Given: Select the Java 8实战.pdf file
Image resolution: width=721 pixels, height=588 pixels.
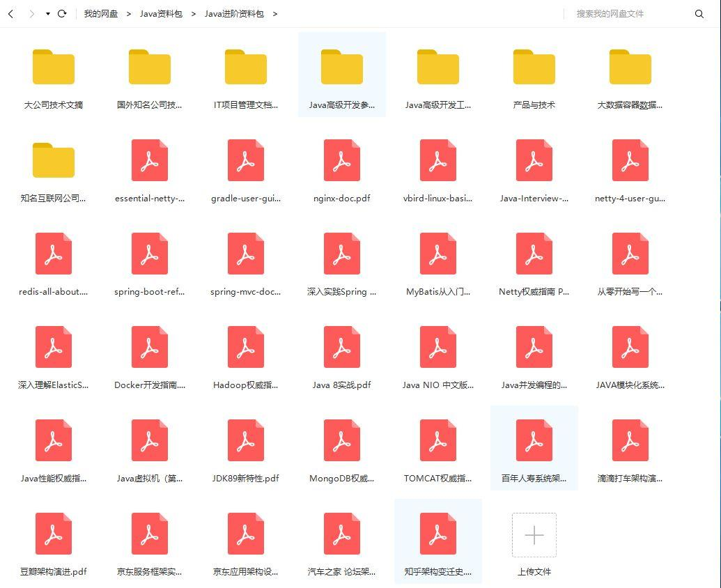Looking at the screenshot, I should click(341, 356).
